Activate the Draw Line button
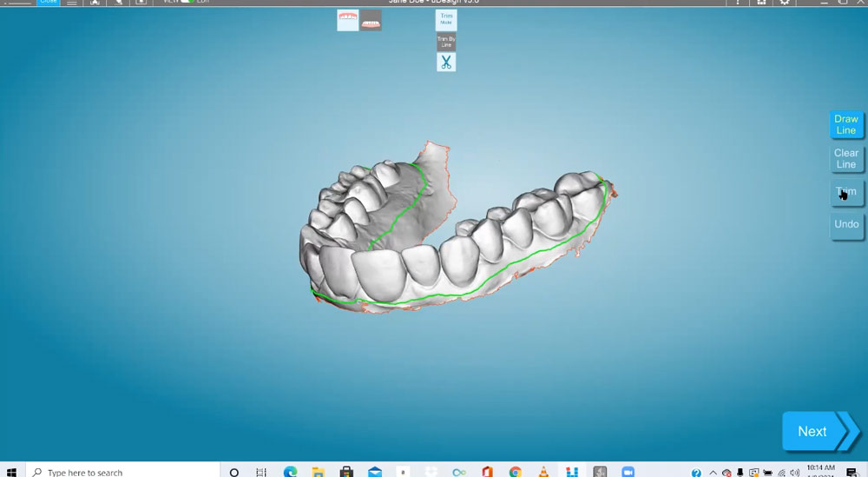The image size is (868, 477). coord(845,125)
